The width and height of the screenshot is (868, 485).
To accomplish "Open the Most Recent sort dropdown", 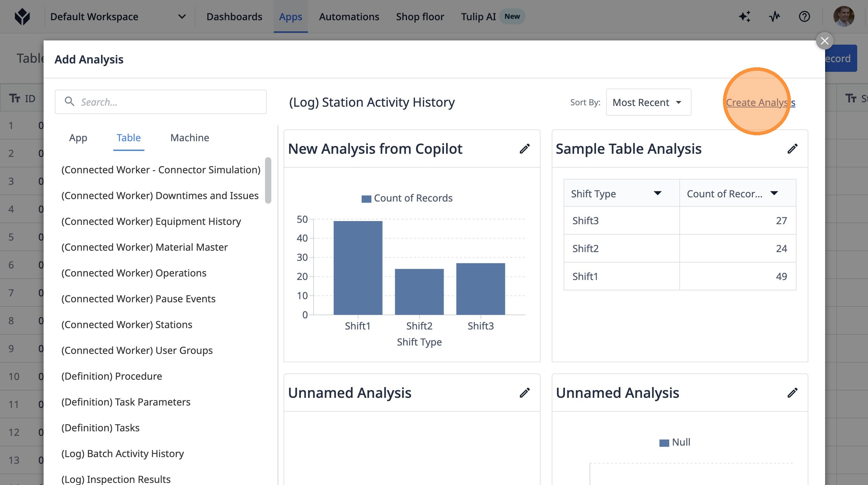I will 648,103.
